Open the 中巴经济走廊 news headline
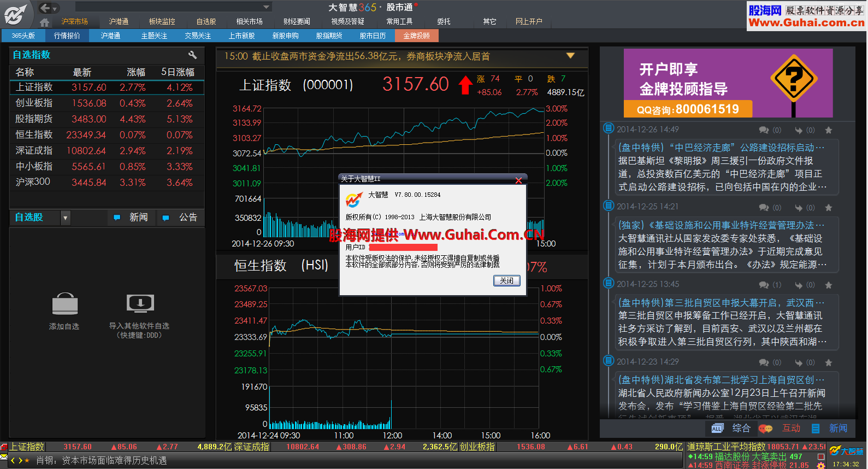This screenshot has width=868, height=469. [x=721, y=148]
